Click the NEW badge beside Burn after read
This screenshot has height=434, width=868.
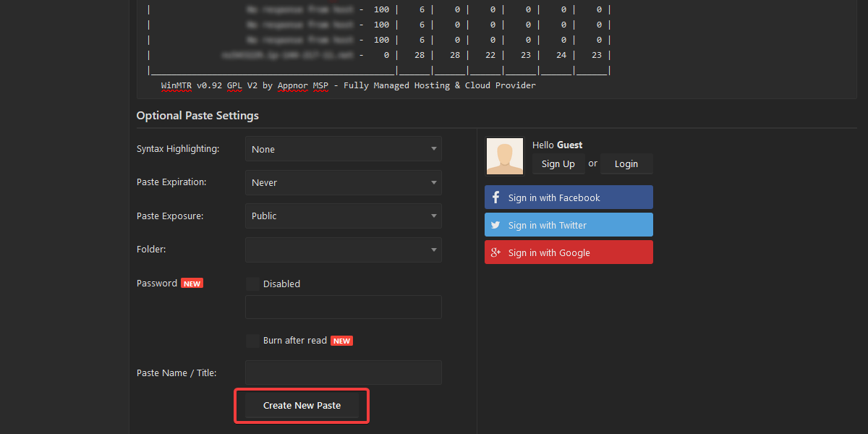tap(341, 341)
